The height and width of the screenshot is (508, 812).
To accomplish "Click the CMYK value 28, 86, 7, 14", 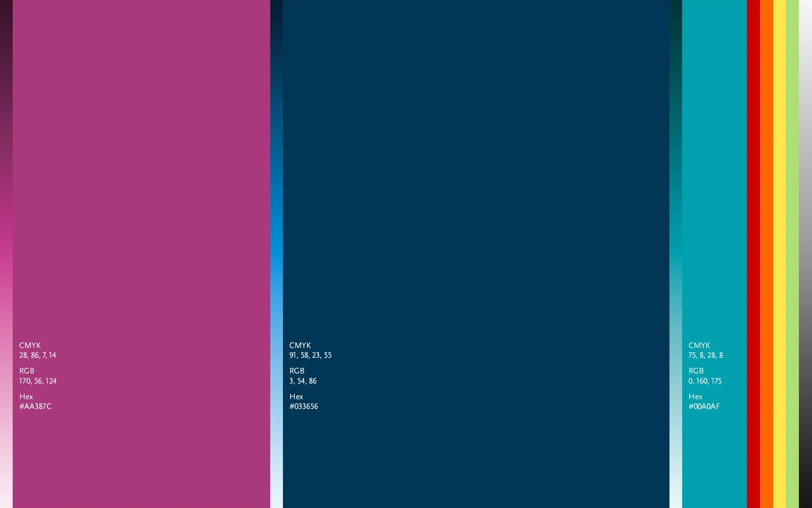I will click(x=38, y=355).
